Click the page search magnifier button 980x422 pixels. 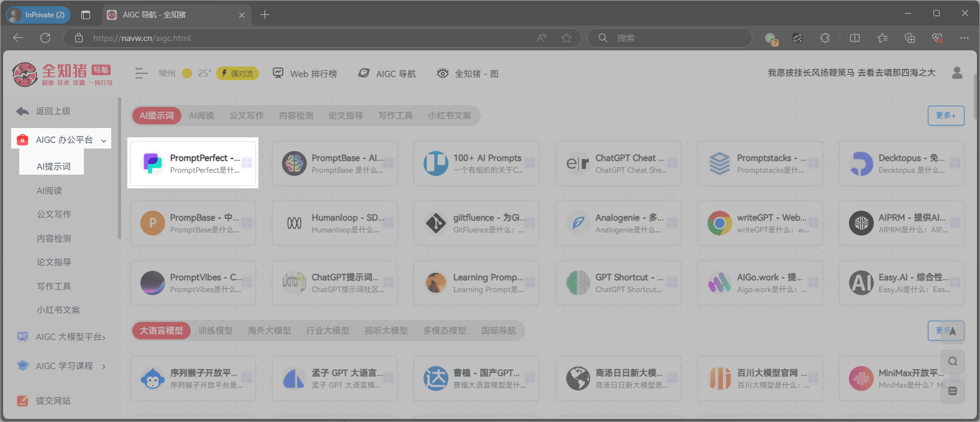(x=953, y=361)
